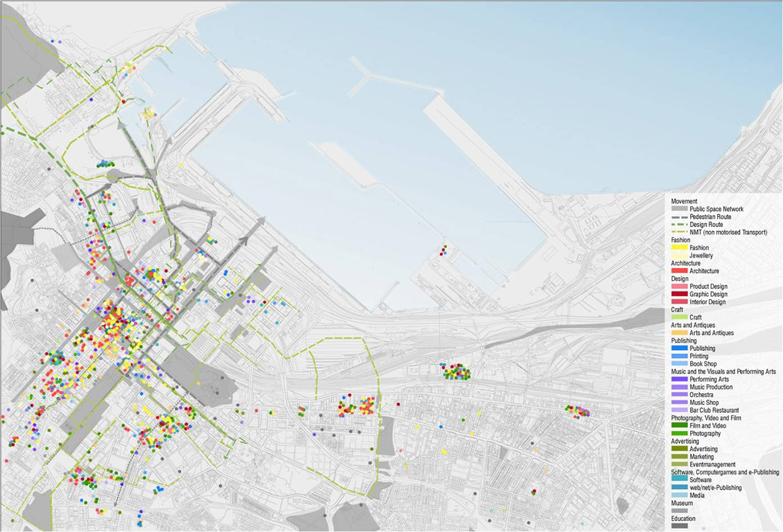Click the NMT route line symbol

pyautogui.click(x=679, y=232)
